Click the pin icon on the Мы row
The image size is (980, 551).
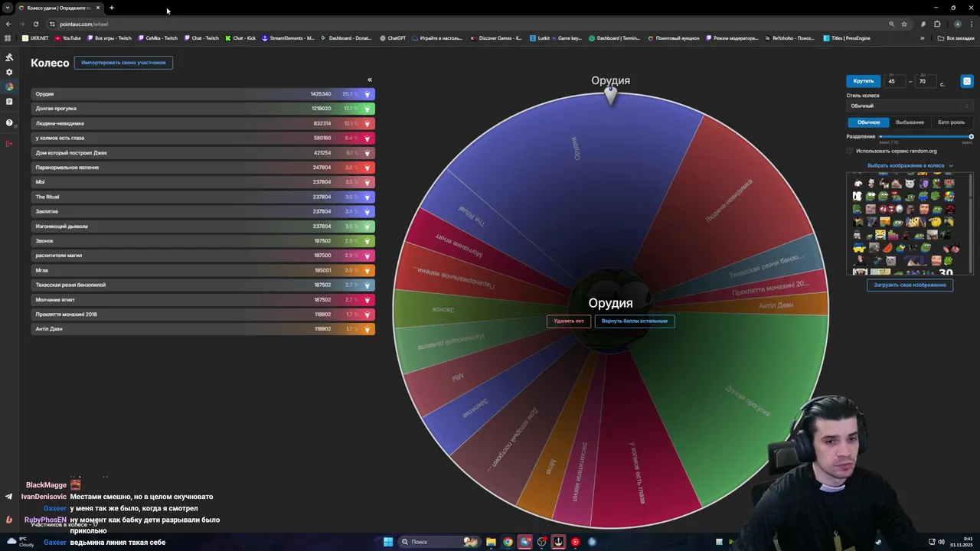pyautogui.click(x=367, y=182)
